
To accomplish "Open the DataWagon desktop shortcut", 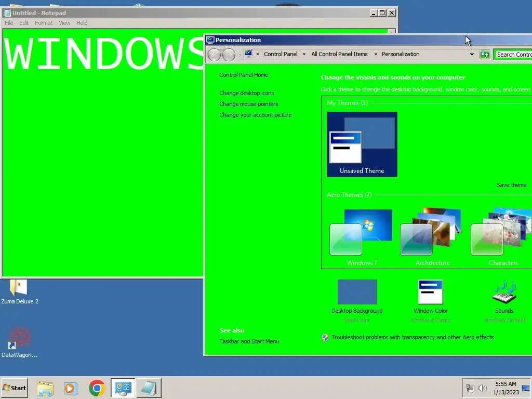I will point(19,342).
